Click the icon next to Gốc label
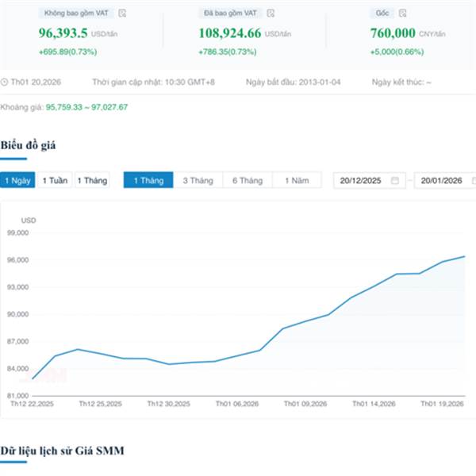The image size is (476, 476). coord(403,13)
